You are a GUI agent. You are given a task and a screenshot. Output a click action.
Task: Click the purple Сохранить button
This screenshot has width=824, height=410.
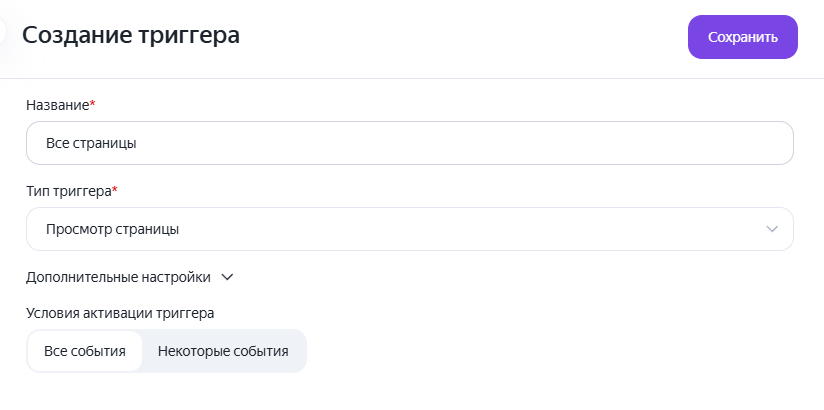[x=743, y=37]
